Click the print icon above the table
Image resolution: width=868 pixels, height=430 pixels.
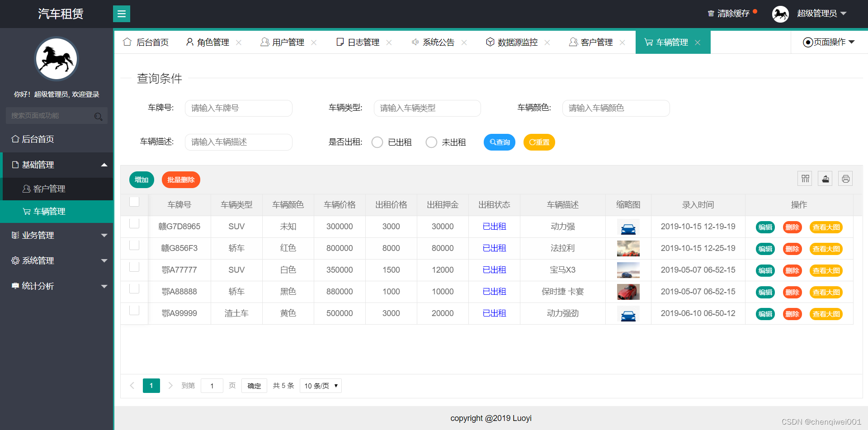pyautogui.click(x=845, y=178)
